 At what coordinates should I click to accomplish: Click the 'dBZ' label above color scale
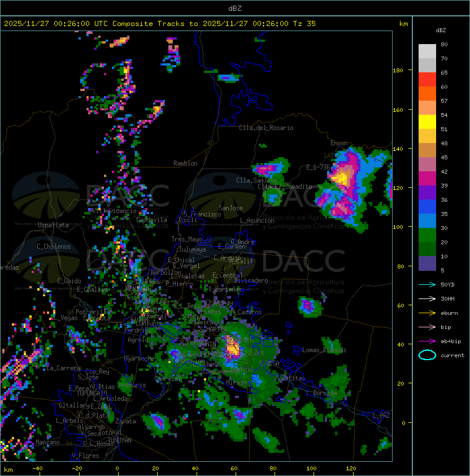(x=441, y=31)
